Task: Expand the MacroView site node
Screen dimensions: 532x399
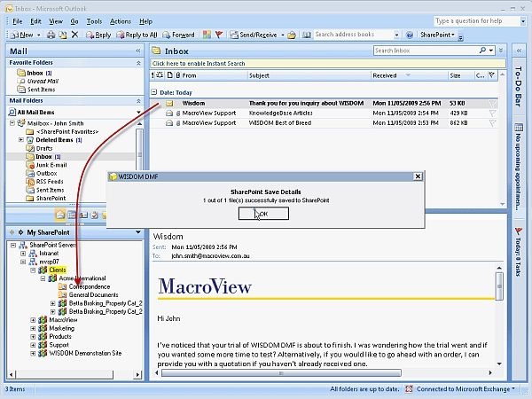Action: [33, 320]
